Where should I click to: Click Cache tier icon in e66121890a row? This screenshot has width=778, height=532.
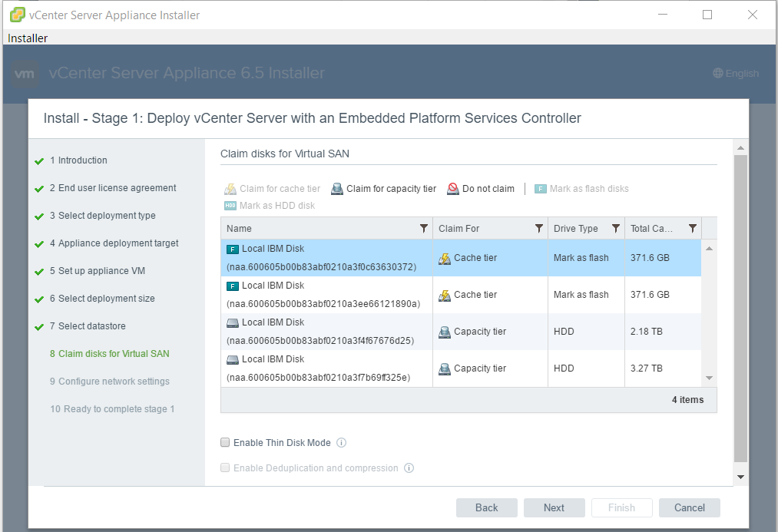tap(445, 296)
